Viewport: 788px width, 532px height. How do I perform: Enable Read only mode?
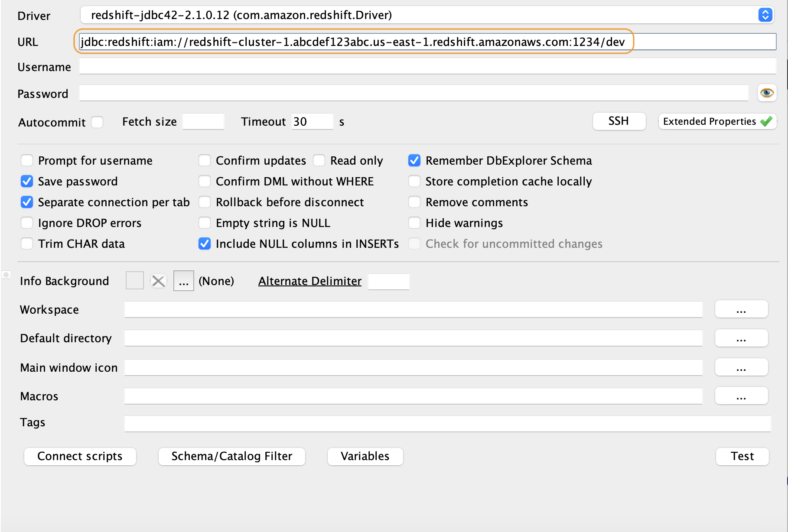[x=319, y=160]
